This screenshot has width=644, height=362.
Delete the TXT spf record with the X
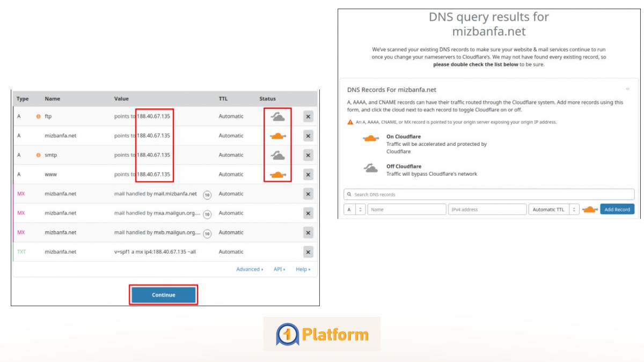pos(309,252)
